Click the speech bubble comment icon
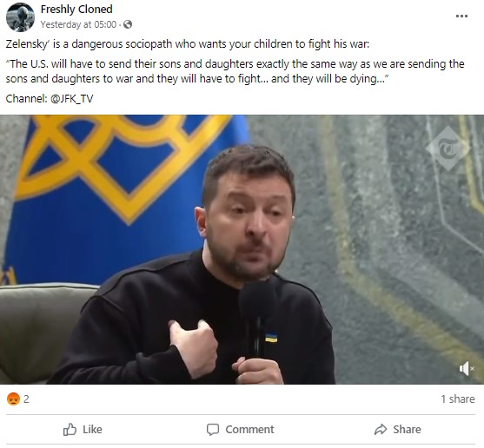The image size is (484, 448). pos(213,429)
